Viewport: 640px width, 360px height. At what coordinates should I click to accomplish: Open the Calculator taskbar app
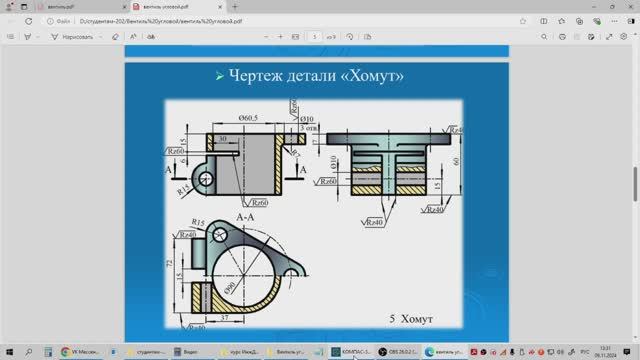tap(48, 352)
